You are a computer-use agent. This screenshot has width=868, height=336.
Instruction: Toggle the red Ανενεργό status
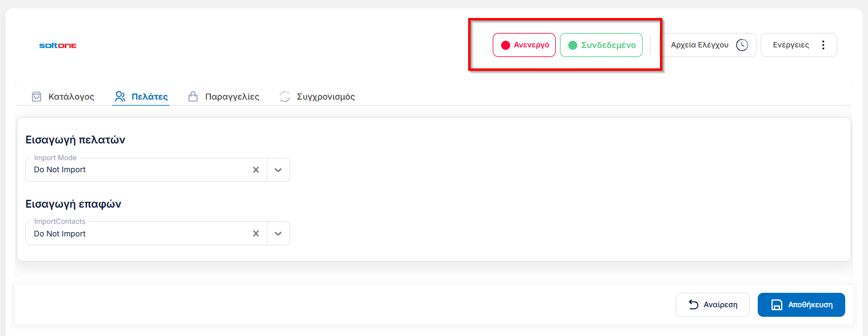(524, 45)
